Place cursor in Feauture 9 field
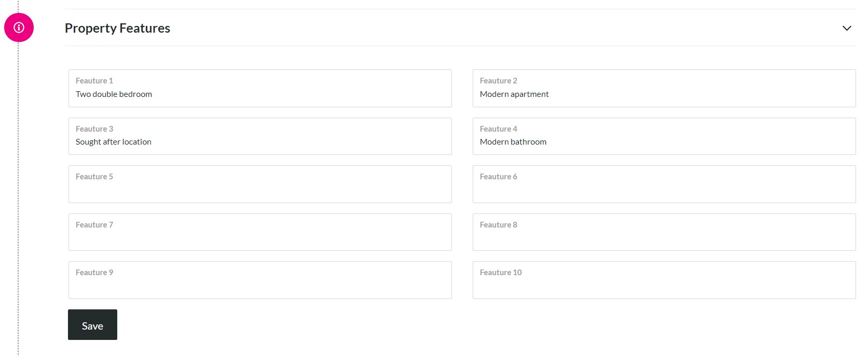The image size is (868, 356). pyautogui.click(x=260, y=280)
